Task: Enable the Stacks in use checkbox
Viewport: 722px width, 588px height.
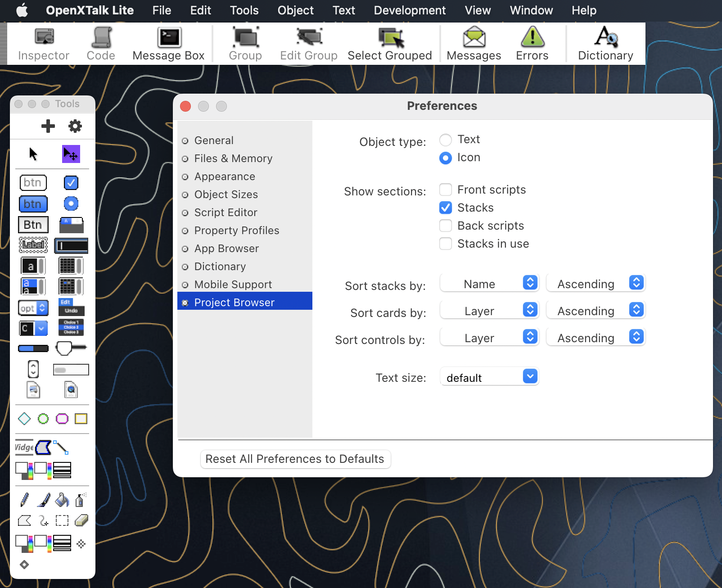Action: [x=446, y=244]
